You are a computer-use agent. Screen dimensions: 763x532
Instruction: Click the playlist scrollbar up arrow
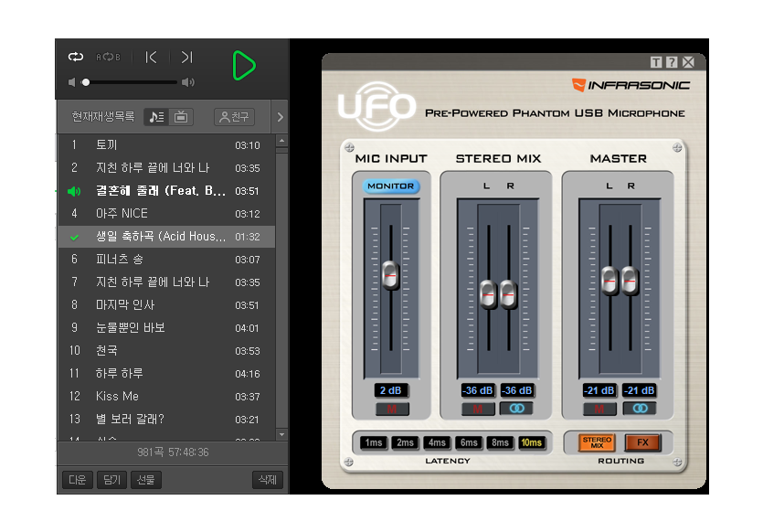(281, 141)
